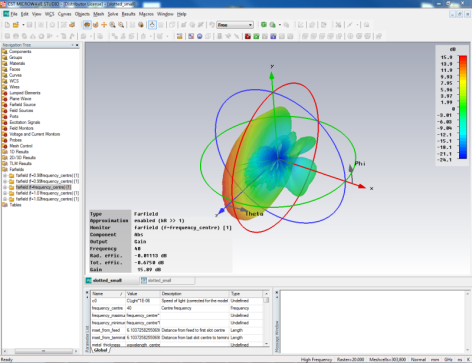Open the Mesh menu
This screenshot has height=363, width=472.
pos(98,14)
